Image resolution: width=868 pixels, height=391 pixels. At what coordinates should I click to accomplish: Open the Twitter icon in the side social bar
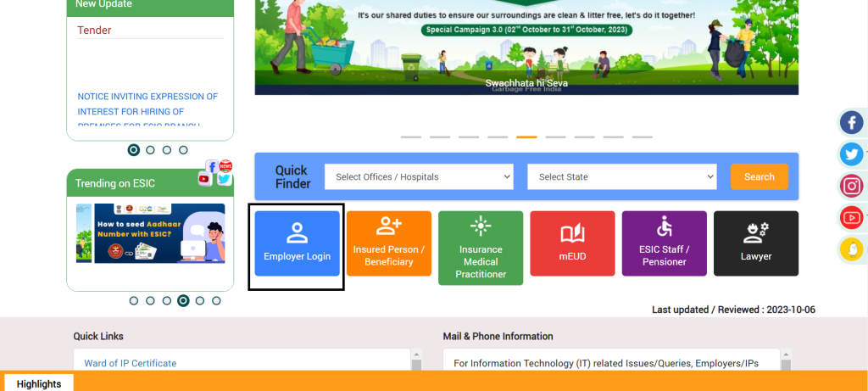851,154
